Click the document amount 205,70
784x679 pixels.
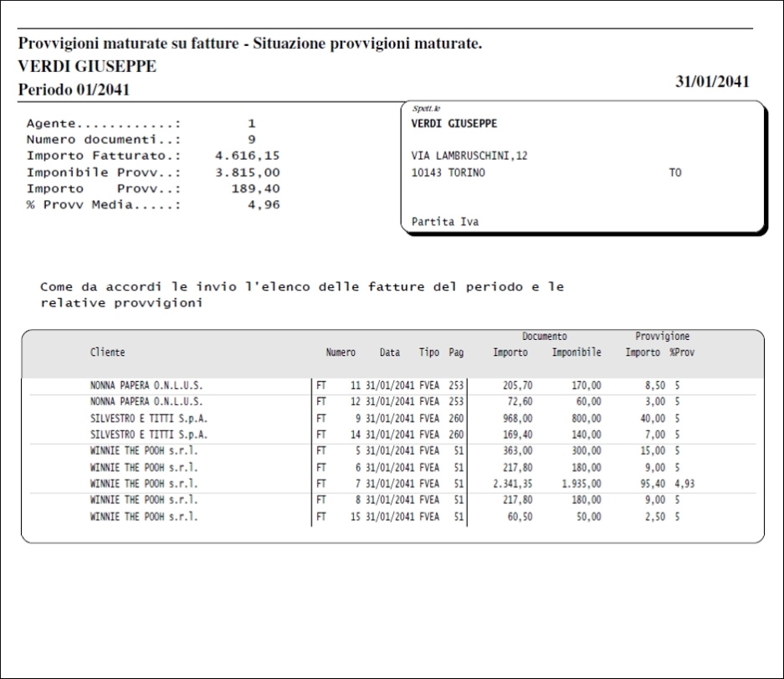point(517,386)
